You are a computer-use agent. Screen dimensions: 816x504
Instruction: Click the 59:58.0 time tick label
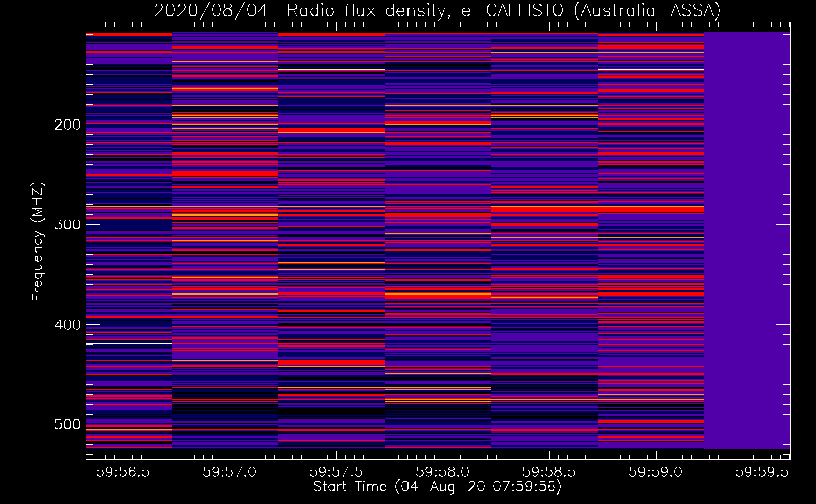442,472
